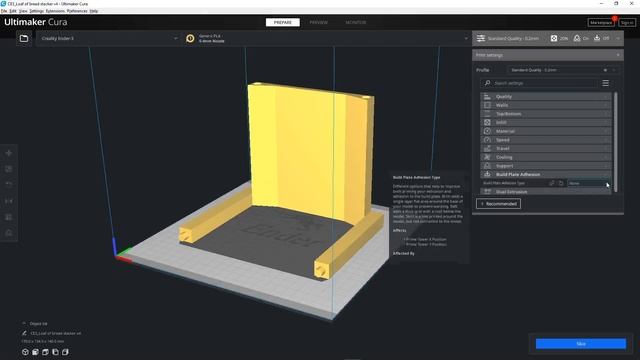This screenshot has height=360, width=640.
Task: Click the link icon beside Adhesion Type
Action: point(552,183)
